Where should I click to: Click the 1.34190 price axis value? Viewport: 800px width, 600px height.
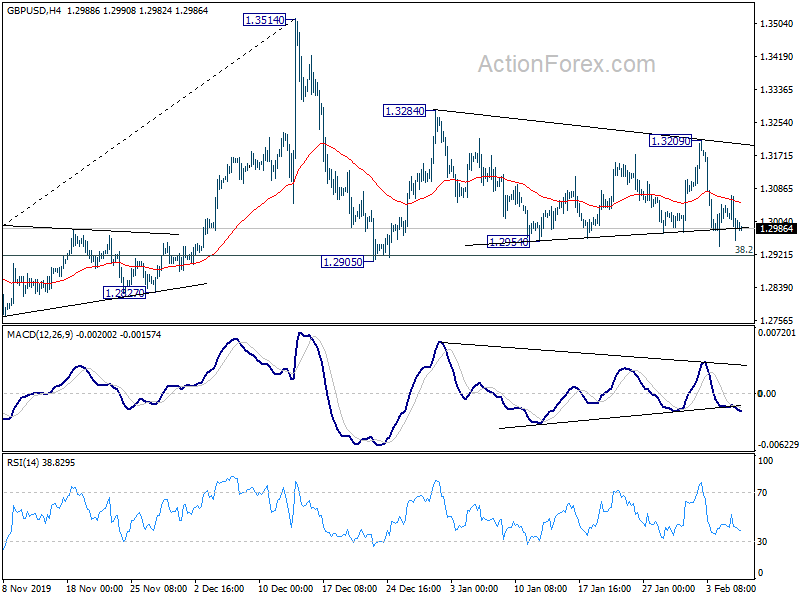[x=777, y=57]
